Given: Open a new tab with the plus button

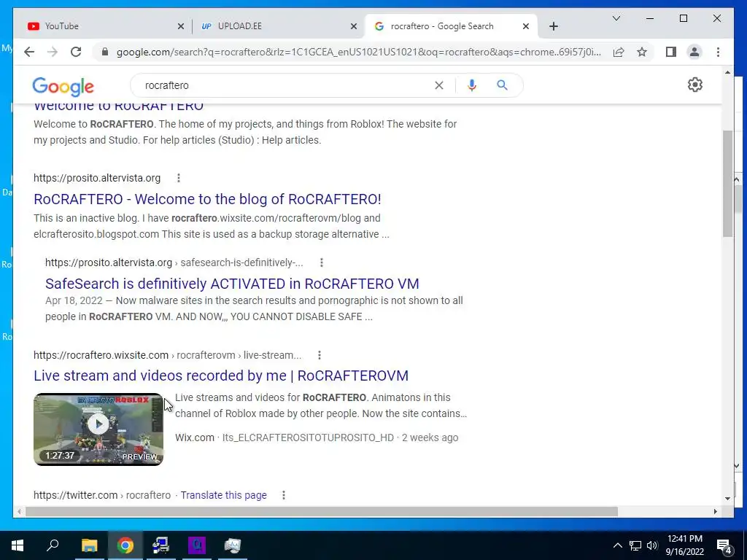Looking at the screenshot, I should pyautogui.click(x=553, y=26).
